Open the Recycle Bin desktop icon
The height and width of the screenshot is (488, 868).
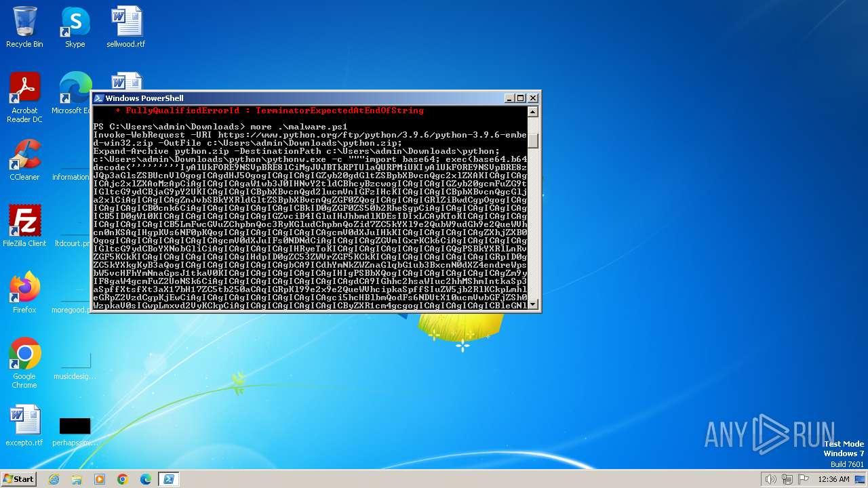point(24,27)
